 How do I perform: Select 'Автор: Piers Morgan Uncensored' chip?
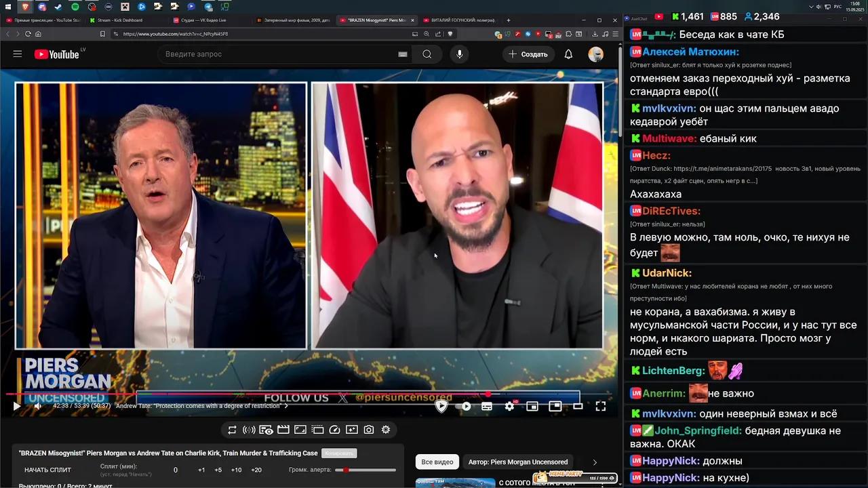[518, 462]
